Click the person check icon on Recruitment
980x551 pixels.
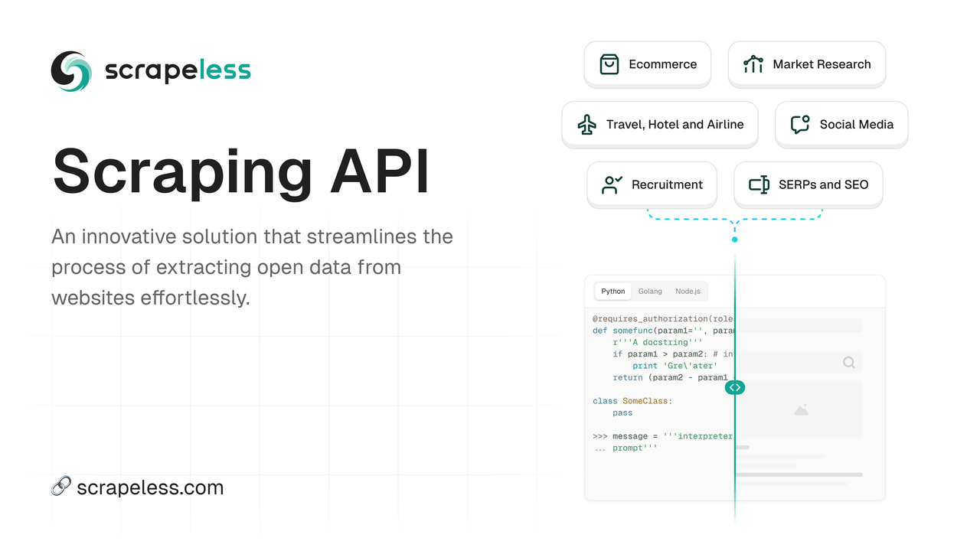pos(612,184)
